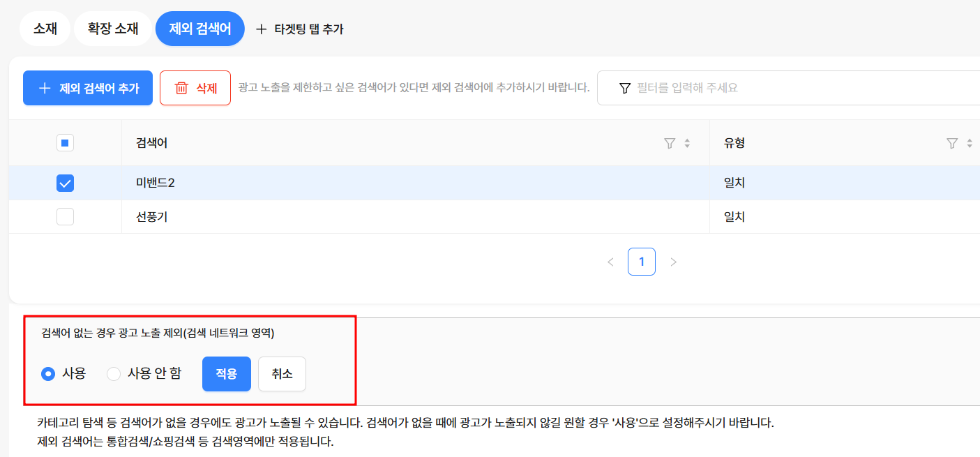Switch to the 확장 소재 tab

(113, 29)
